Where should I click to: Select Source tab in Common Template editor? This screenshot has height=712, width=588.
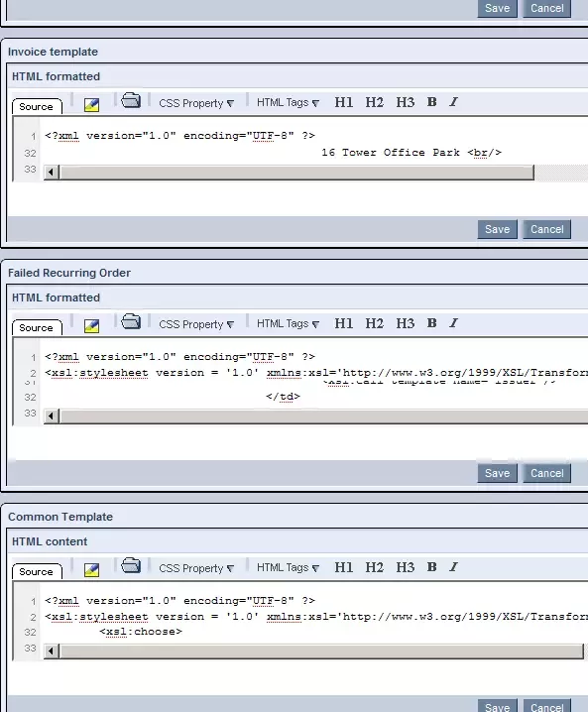pos(37,572)
